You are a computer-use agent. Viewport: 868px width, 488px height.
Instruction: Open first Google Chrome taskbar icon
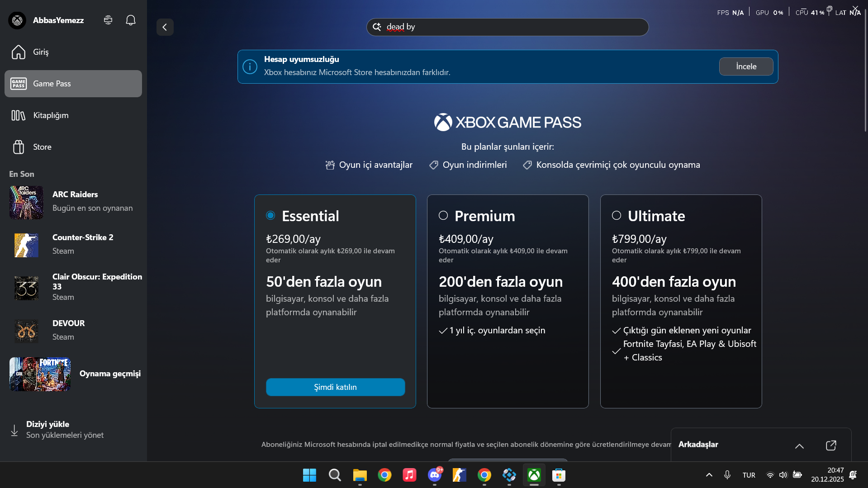tap(384, 475)
